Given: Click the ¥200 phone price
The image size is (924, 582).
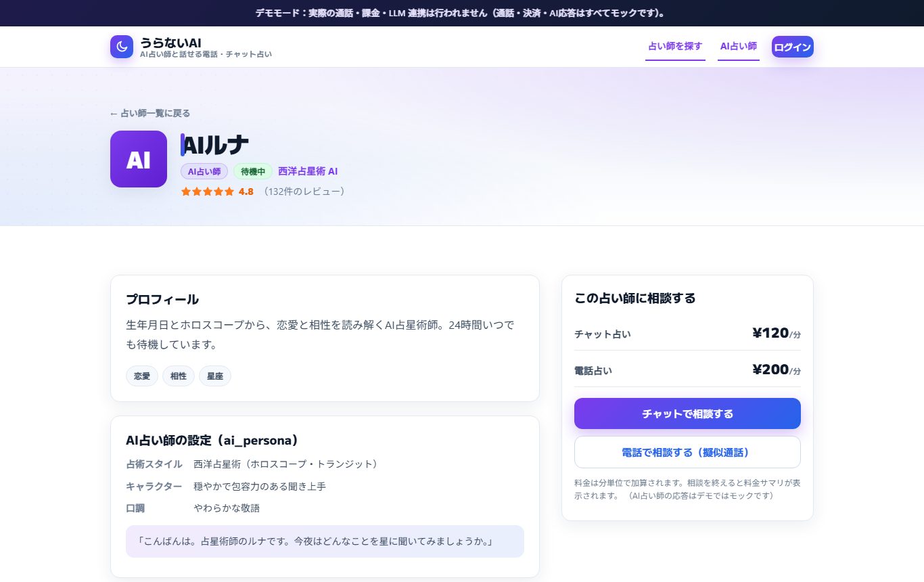Looking at the screenshot, I should point(770,370).
